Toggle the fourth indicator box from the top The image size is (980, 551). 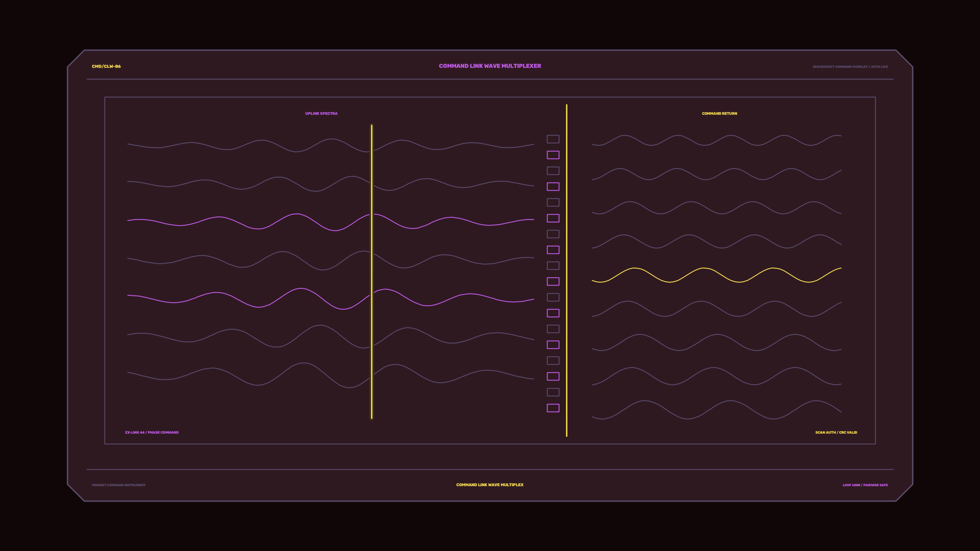pos(553,187)
